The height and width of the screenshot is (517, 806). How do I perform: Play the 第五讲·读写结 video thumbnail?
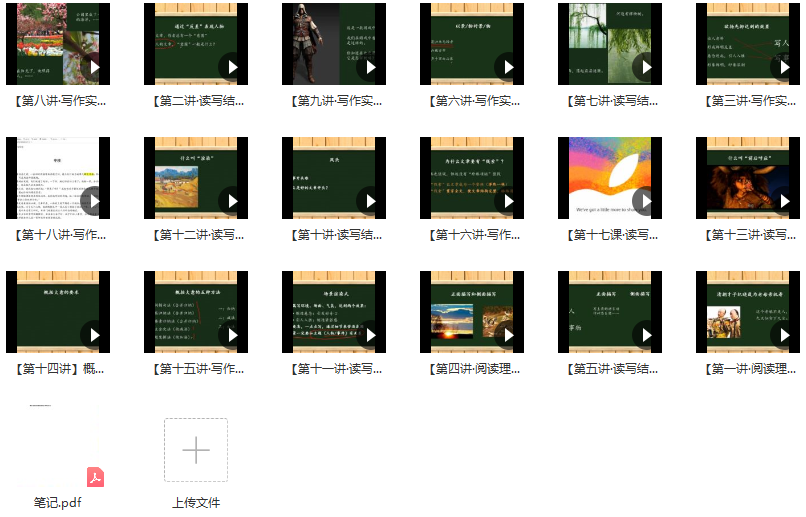(610, 312)
